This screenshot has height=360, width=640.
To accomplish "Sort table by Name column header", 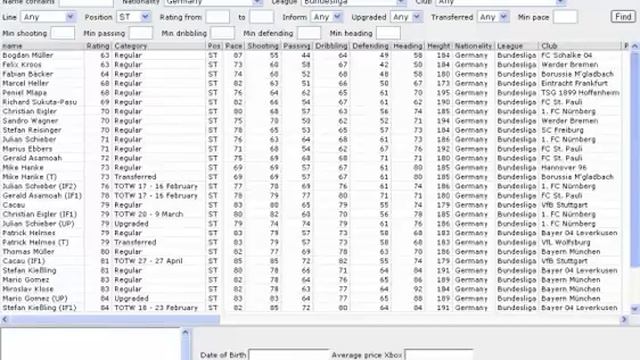I will (42, 46).
